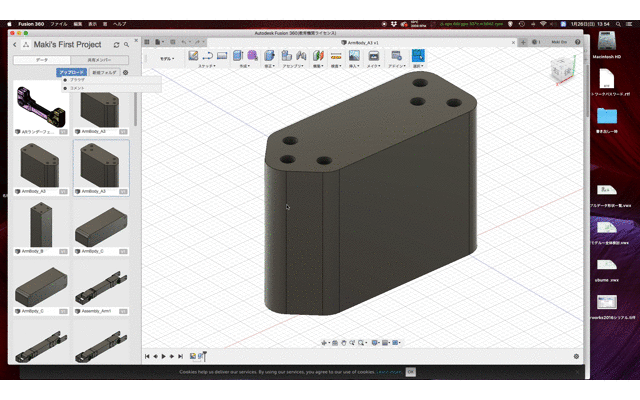
Task: Click the アップロード button
Action: tap(71, 72)
